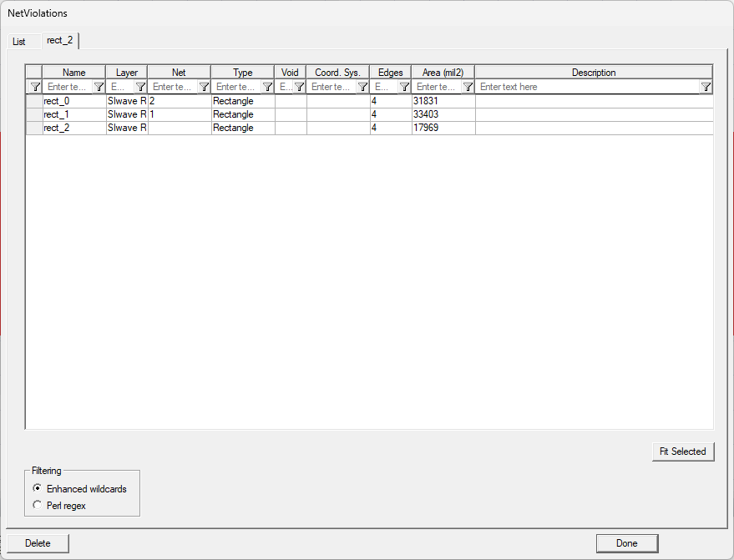Focus the Net filter text field
734x560 pixels.
173,87
